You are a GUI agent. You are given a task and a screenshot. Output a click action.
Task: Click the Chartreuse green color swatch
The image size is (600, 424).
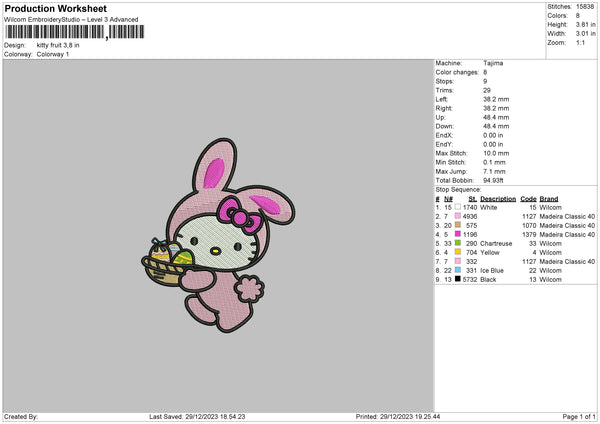click(x=458, y=243)
